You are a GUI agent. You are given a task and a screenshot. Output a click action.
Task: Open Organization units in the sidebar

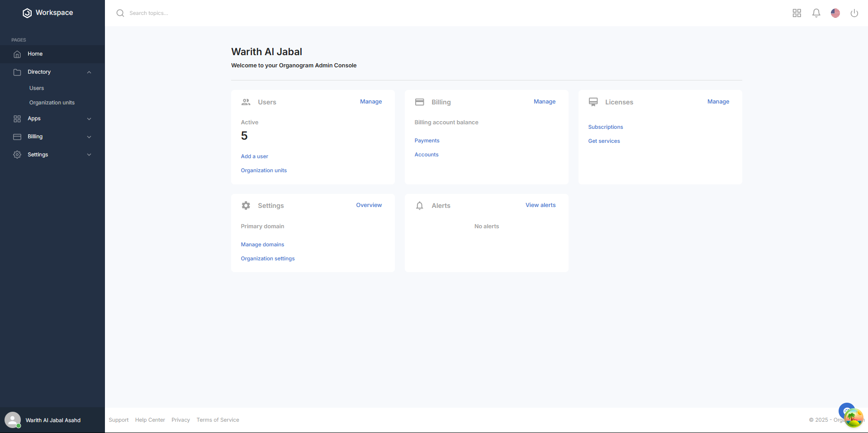[52, 103]
